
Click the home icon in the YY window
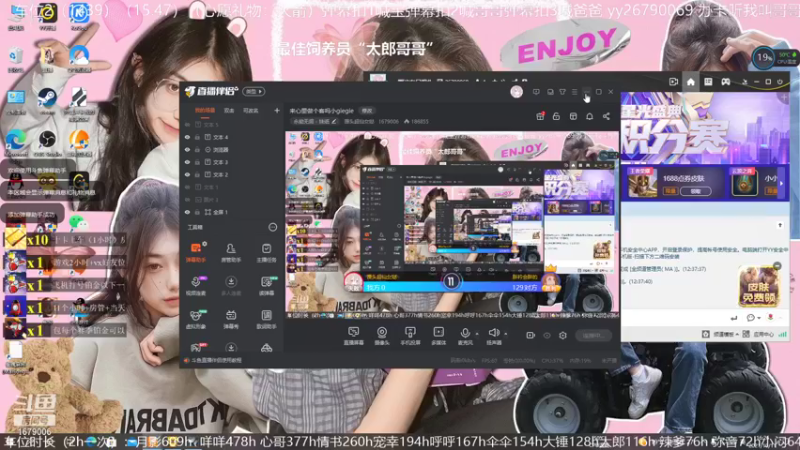click(690, 82)
